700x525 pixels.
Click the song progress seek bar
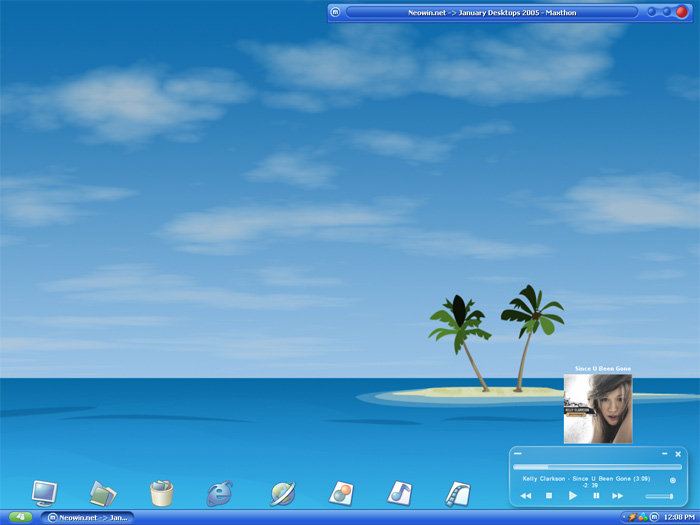[x=597, y=467]
